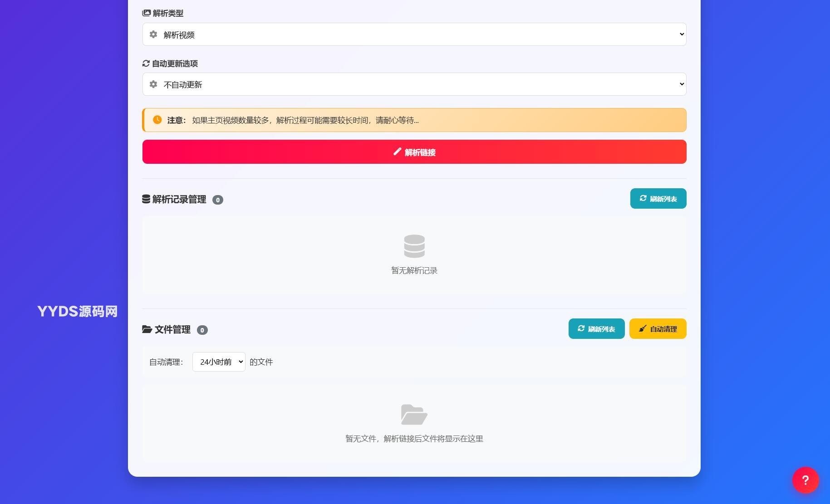Click the orange clock icon in notice
The image size is (830, 504).
click(x=157, y=120)
